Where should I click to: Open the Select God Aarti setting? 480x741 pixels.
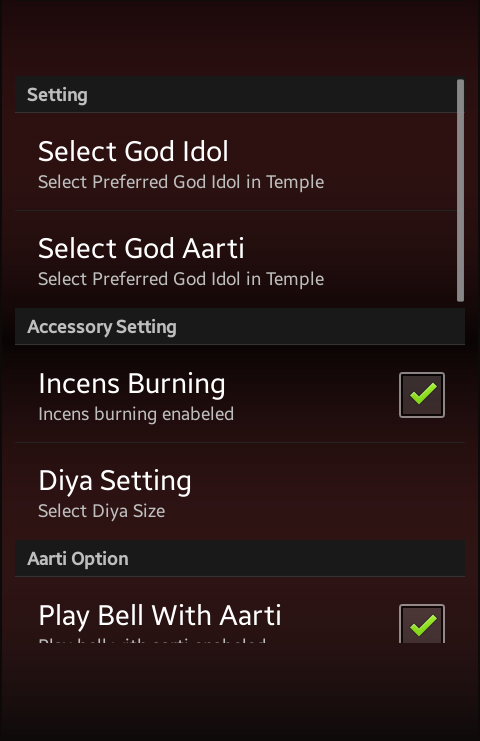click(x=240, y=259)
